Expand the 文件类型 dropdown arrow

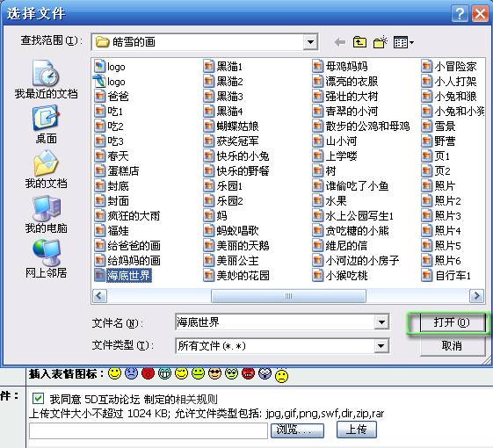click(381, 346)
